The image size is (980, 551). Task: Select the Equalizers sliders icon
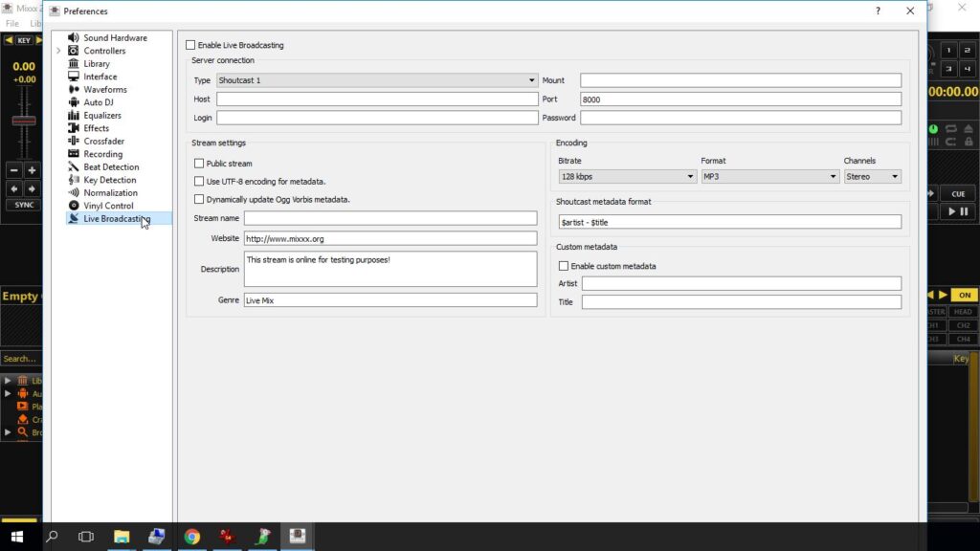coord(74,115)
